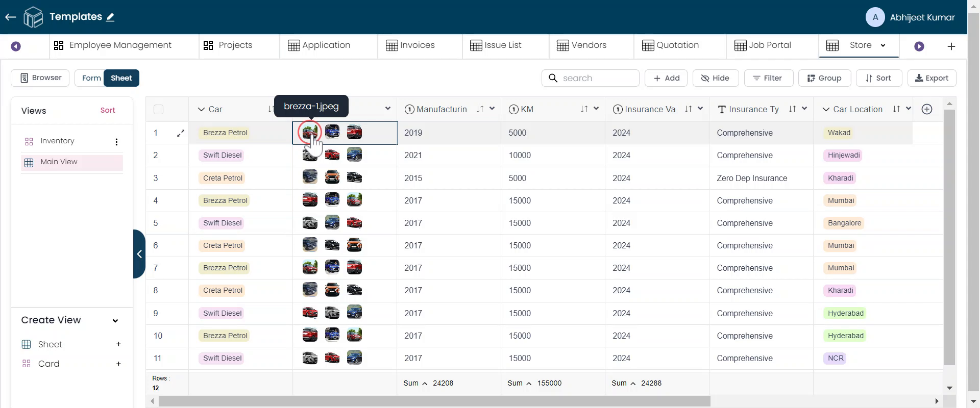Click the pencil icon to rename Templates
This screenshot has height=408, width=980.
(x=110, y=17)
